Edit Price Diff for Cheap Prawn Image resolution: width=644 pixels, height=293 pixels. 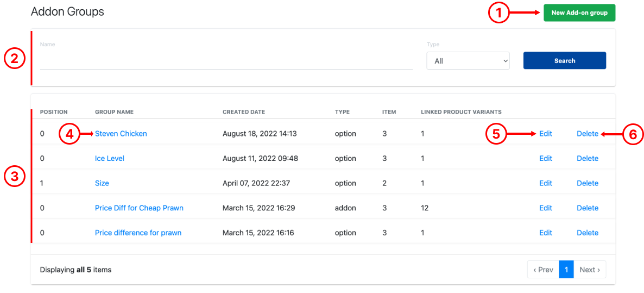(x=545, y=208)
